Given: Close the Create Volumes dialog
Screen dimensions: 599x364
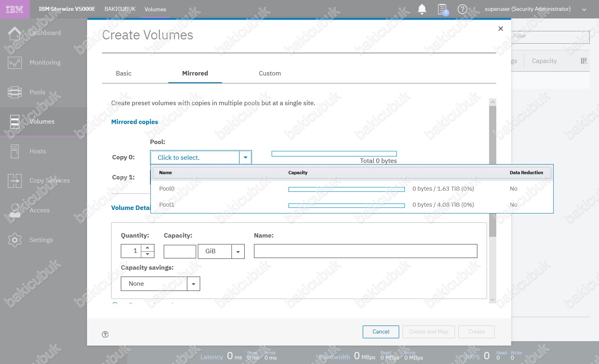Looking at the screenshot, I should [501, 28].
